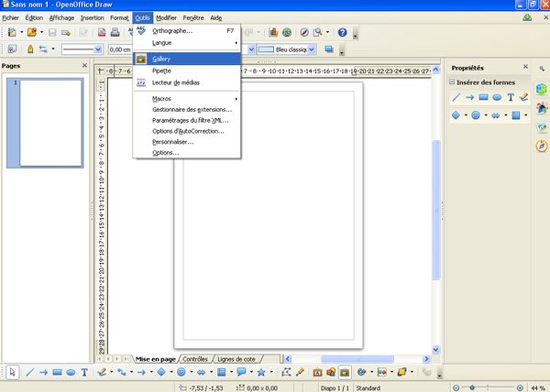The height and width of the screenshot is (392, 550).
Task: Open the sidebar Gallery deck icon
Action: (542, 126)
